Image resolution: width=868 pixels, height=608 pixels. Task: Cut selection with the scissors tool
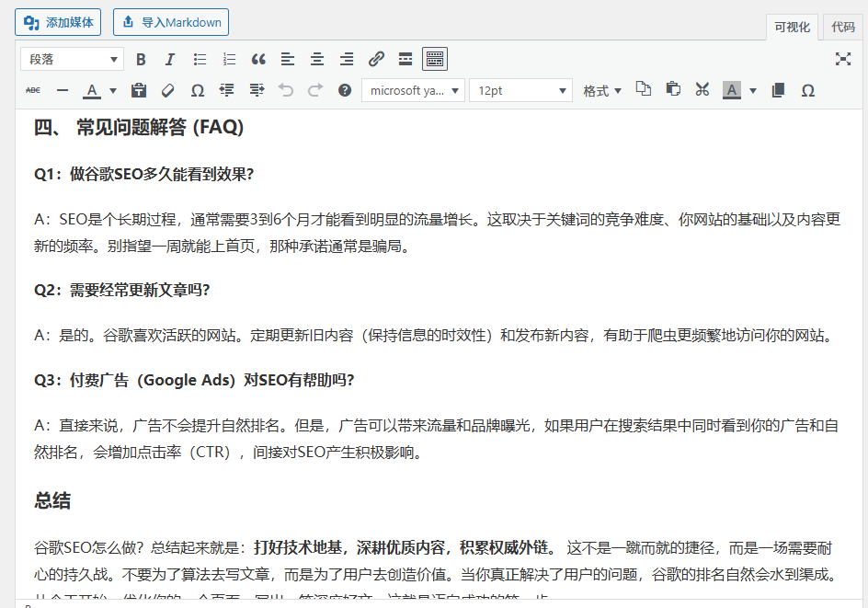tap(702, 90)
